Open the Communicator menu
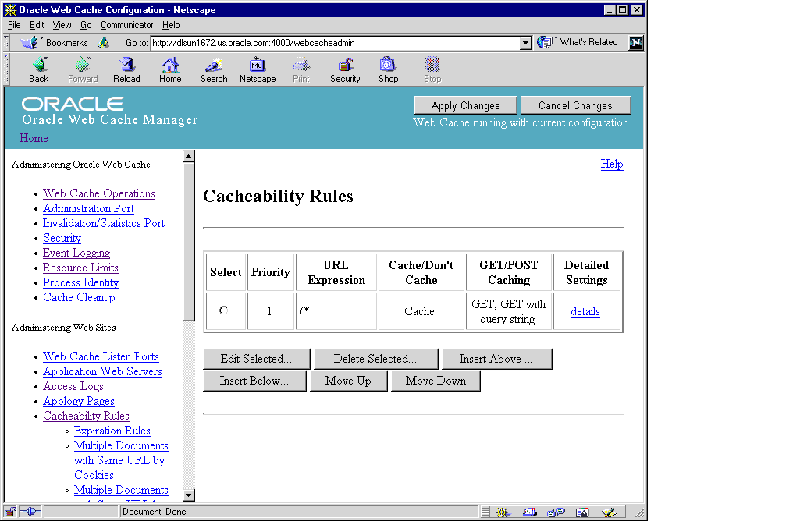The image size is (807, 532). [126, 25]
